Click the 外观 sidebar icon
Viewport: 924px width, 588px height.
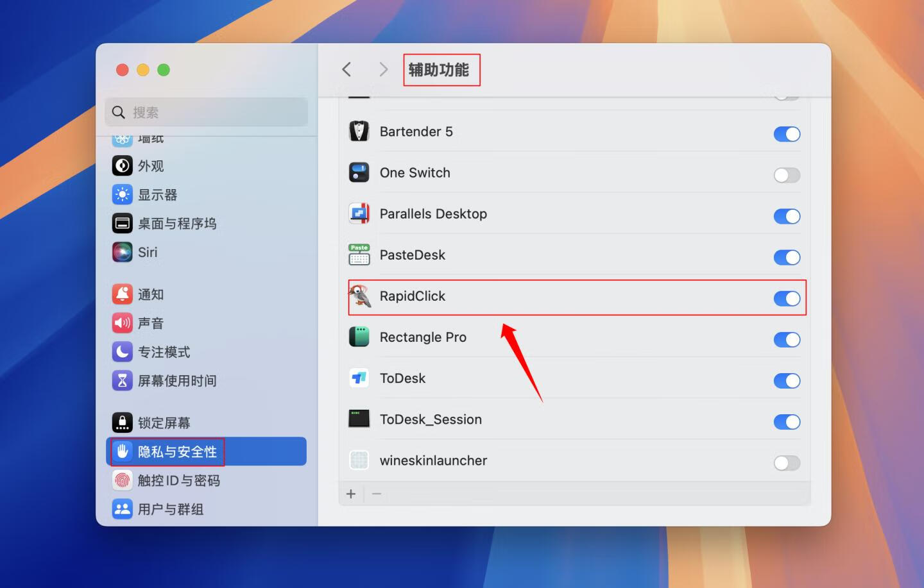coord(122,165)
